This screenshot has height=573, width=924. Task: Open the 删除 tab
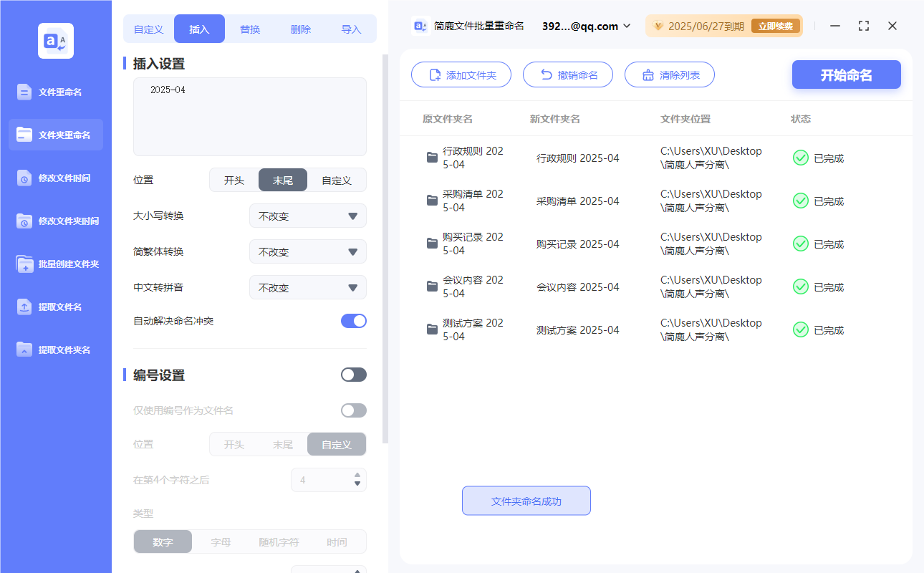click(x=300, y=28)
